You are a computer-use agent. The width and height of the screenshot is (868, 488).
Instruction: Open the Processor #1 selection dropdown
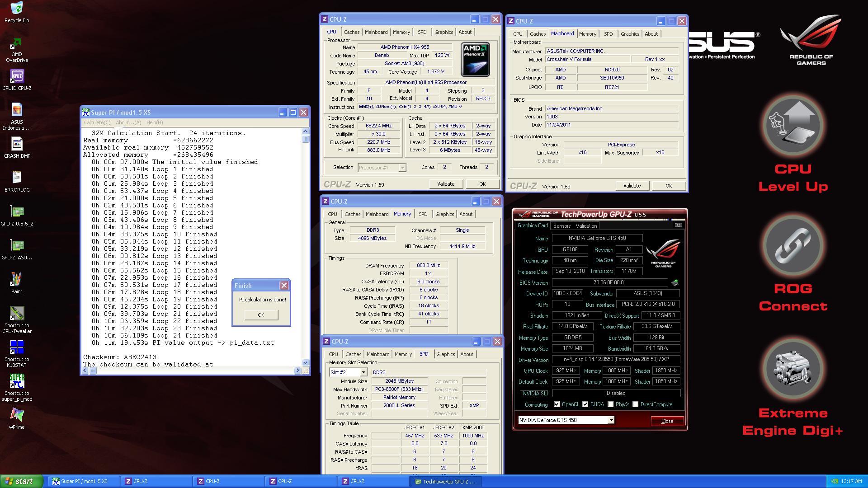click(x=382, y=168)
